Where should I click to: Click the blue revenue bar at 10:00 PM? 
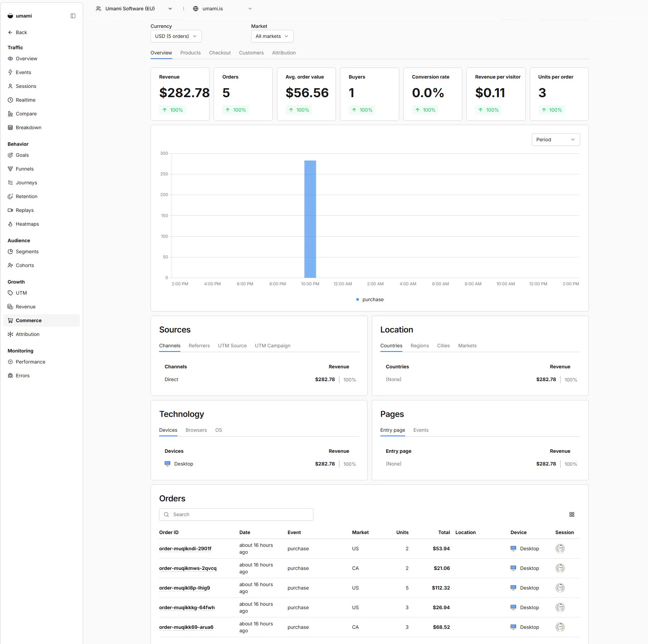pyautogui.click(x=310, y=219)
